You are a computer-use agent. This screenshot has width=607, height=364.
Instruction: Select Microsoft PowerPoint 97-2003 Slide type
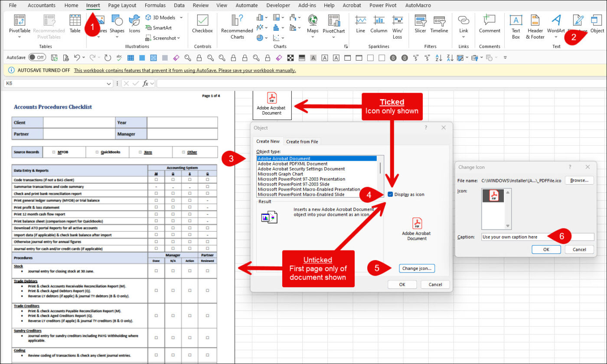click(294, 184)
